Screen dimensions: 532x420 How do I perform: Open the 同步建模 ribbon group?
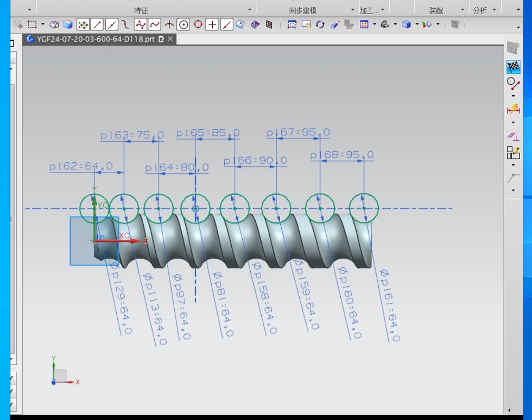302,10
